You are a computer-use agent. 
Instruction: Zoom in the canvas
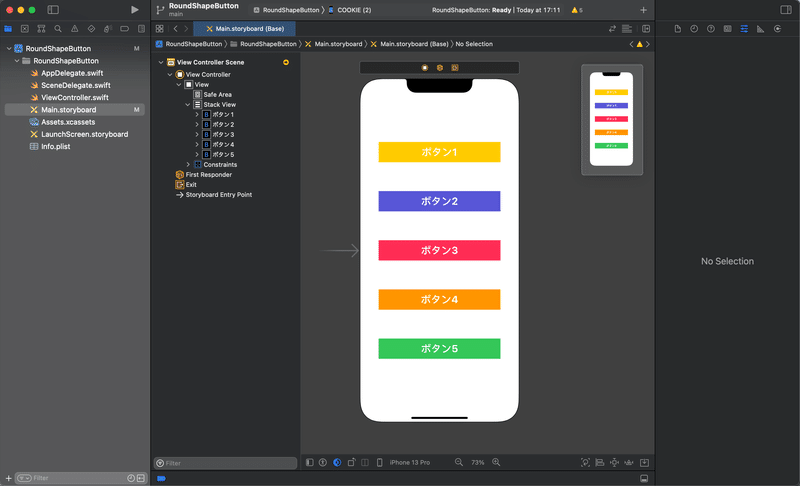pyautogui.click(x=496, y=463)
